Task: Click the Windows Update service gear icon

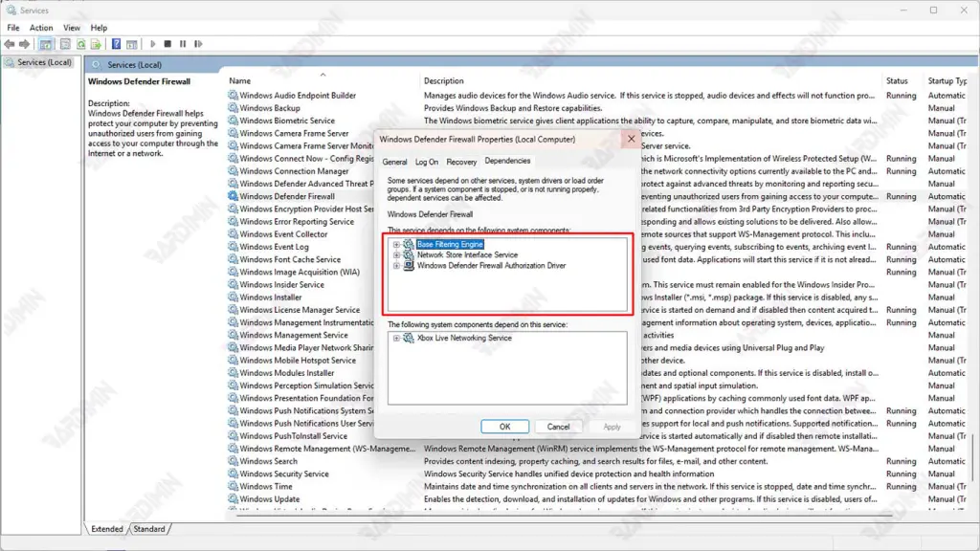Action: tap(234, 499)
